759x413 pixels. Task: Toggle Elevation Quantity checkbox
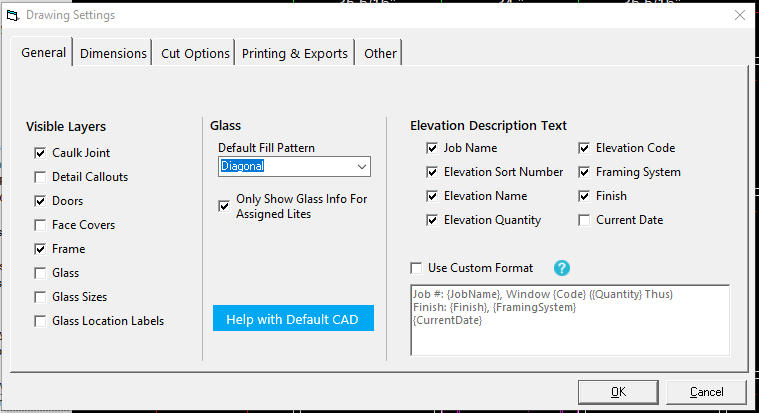pos(432,220)
